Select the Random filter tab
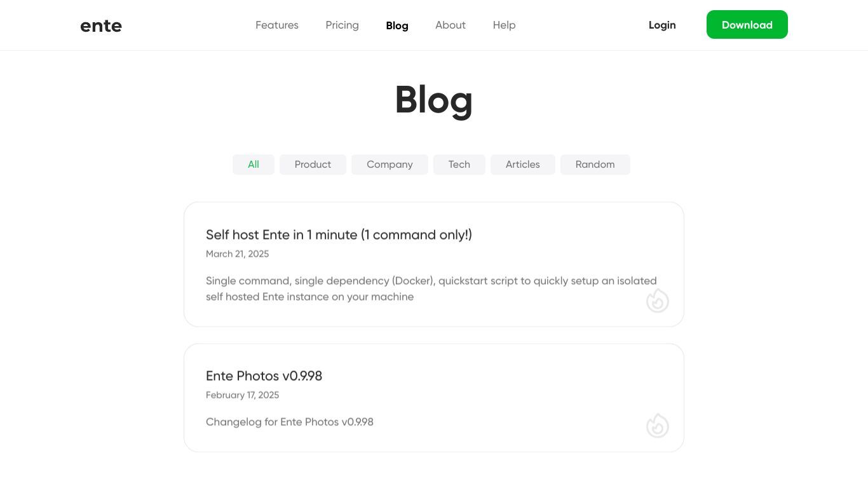 (x=595, y=165)
